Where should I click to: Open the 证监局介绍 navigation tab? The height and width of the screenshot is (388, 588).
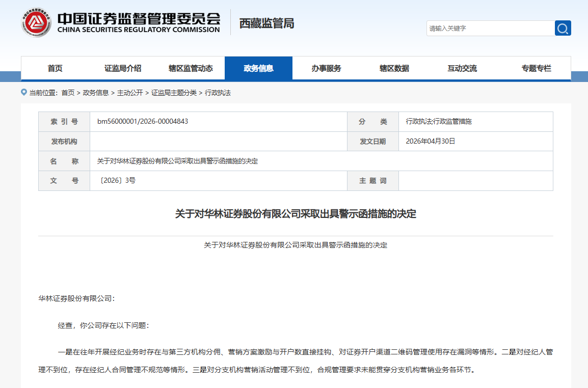123,68
